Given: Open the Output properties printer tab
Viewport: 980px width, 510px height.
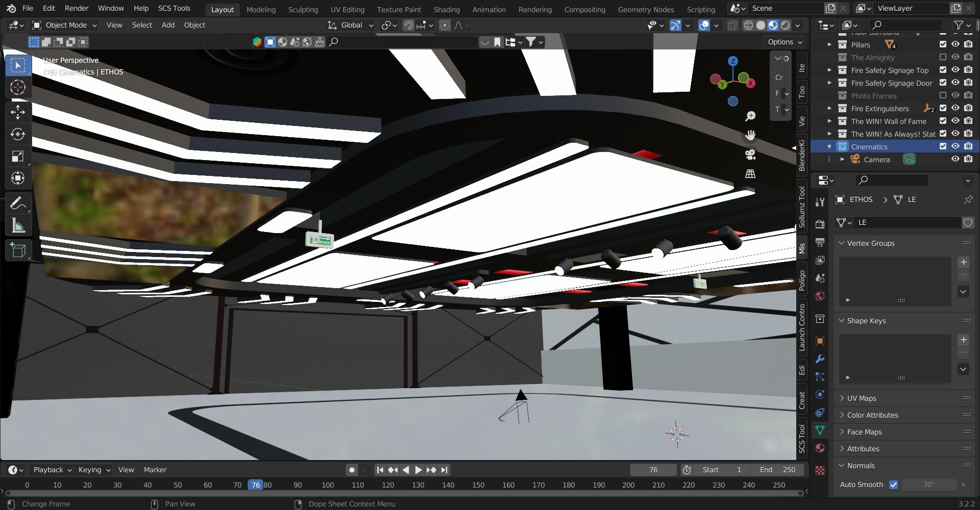Looking at the screenshot, I should point(820,242).
